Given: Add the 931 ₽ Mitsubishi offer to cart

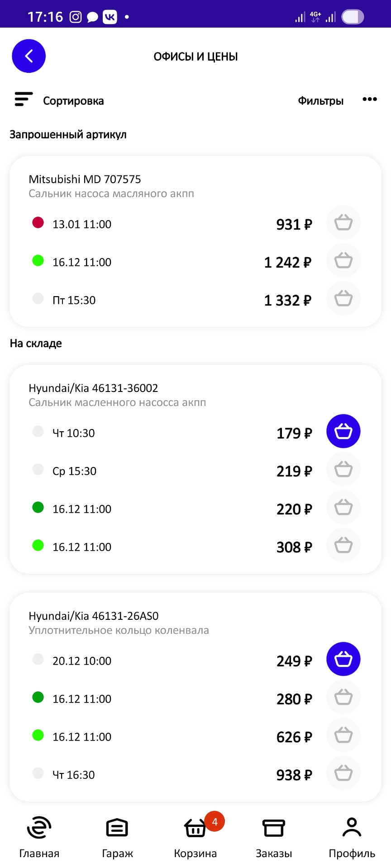Looking at the screenshot, I should point(343,223).
